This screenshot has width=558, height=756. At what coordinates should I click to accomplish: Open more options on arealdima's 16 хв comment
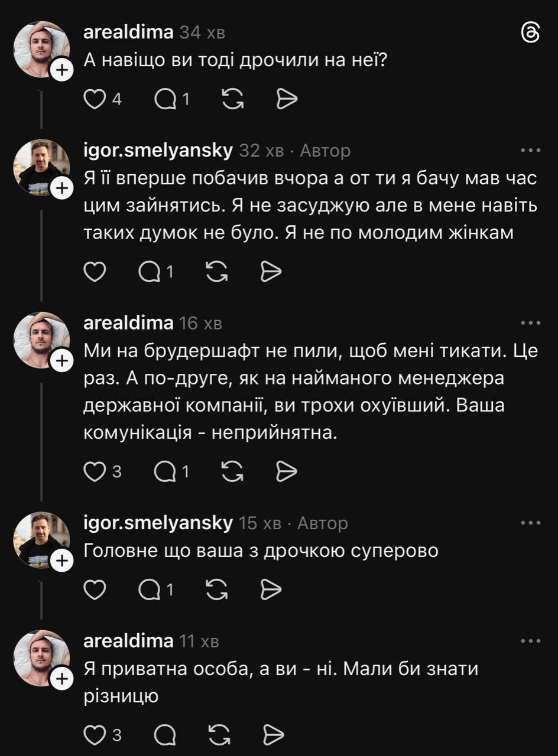pyautogui.click(x=530, y=323)
